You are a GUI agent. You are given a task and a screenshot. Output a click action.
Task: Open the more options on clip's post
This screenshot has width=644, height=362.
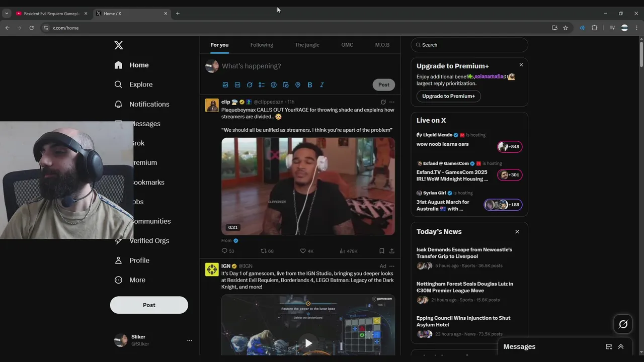pos(392,102)
